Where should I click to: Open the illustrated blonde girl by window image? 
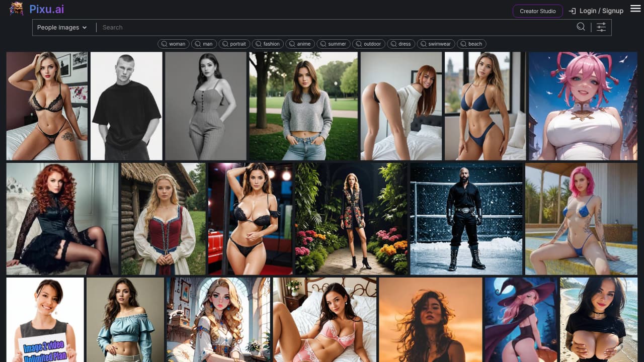pyautogui.click(x=218, y=320)
